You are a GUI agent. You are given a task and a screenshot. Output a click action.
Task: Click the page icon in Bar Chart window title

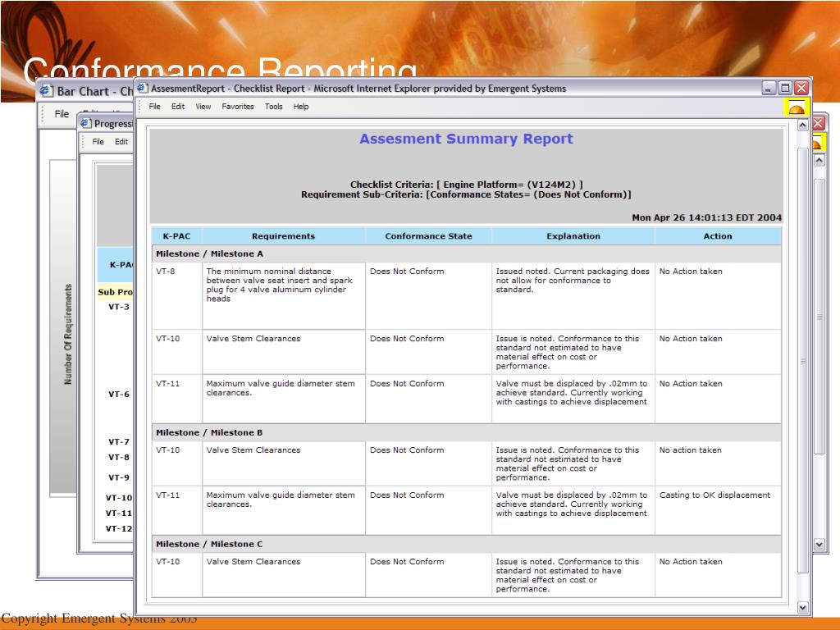[47, 91]
